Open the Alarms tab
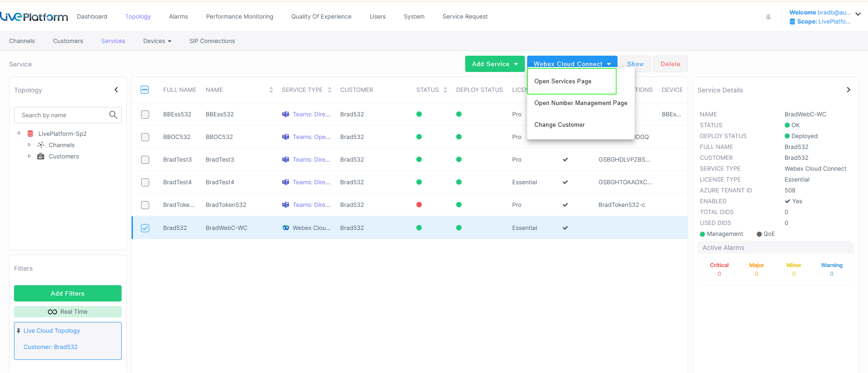Viewport: 868px width, 373px height. tap(179, 17)
